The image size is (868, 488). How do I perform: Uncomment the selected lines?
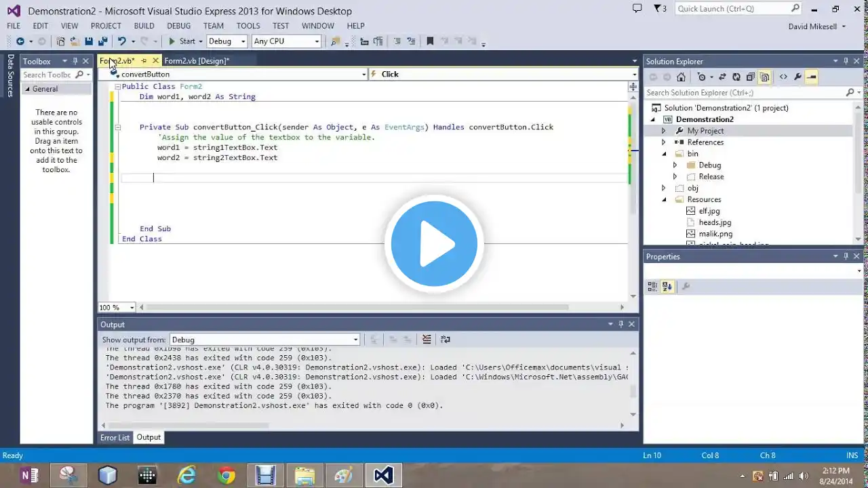tap(411, 41)
